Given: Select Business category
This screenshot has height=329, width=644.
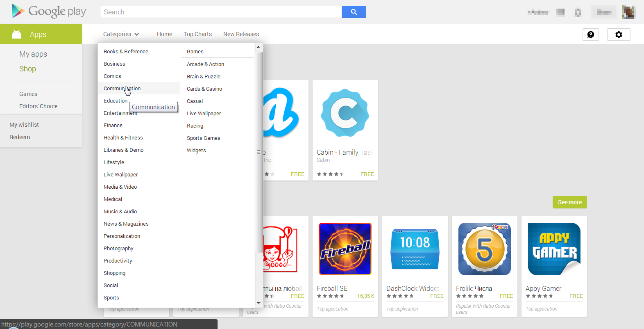Looking at the screenshot, I should point(114,64).
